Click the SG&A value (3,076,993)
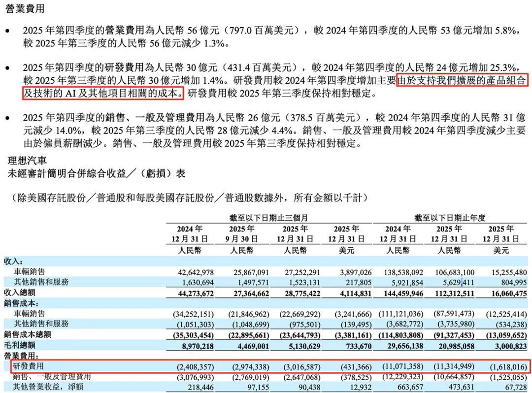Image resolution: width=532 pixels, height=393 pixels. 196,377
